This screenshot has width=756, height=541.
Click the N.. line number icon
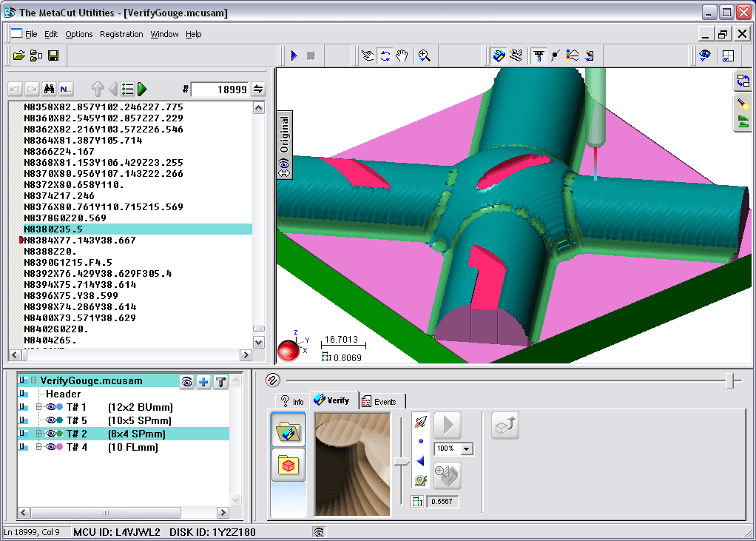pyautogui.click(x=66, y=90)
